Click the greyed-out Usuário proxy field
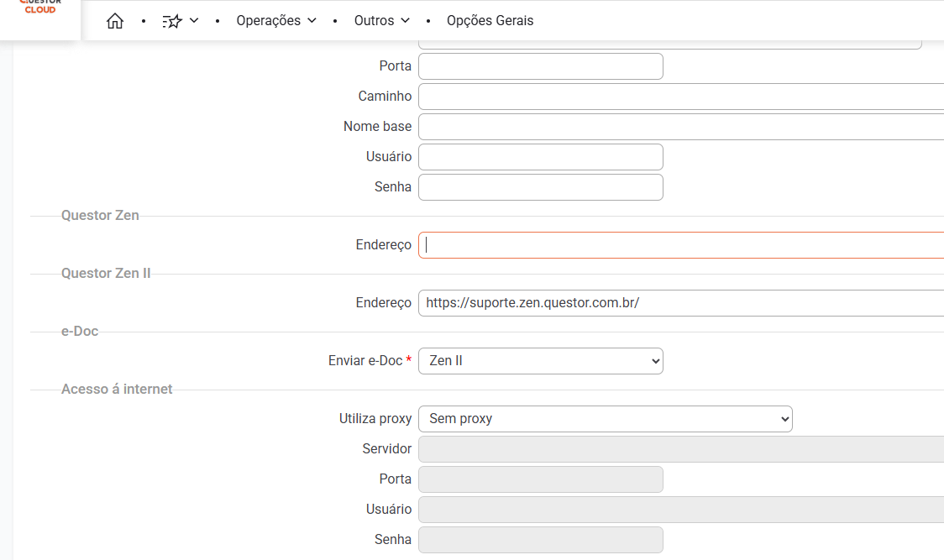This screenshot has height=560, width=944. 681,510
